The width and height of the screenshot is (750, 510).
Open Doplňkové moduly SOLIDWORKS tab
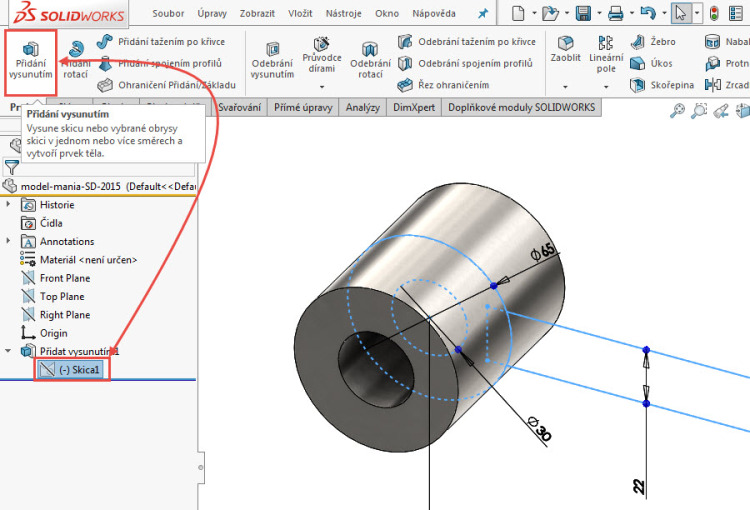coord(521,107)
